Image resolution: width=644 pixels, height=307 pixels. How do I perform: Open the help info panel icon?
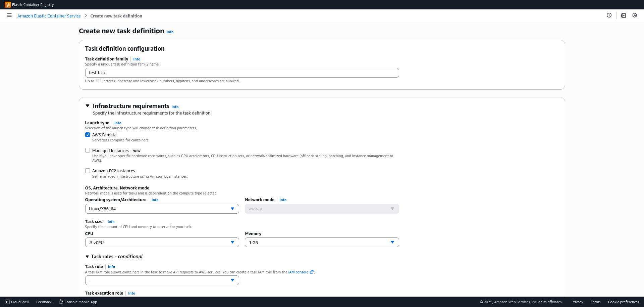[609, 15]
